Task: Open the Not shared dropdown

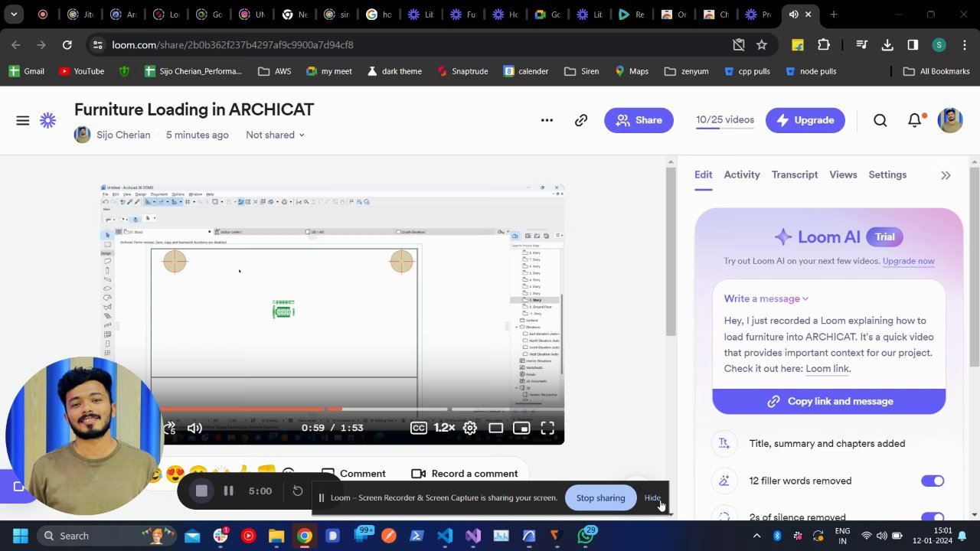Action: [275, 135]
